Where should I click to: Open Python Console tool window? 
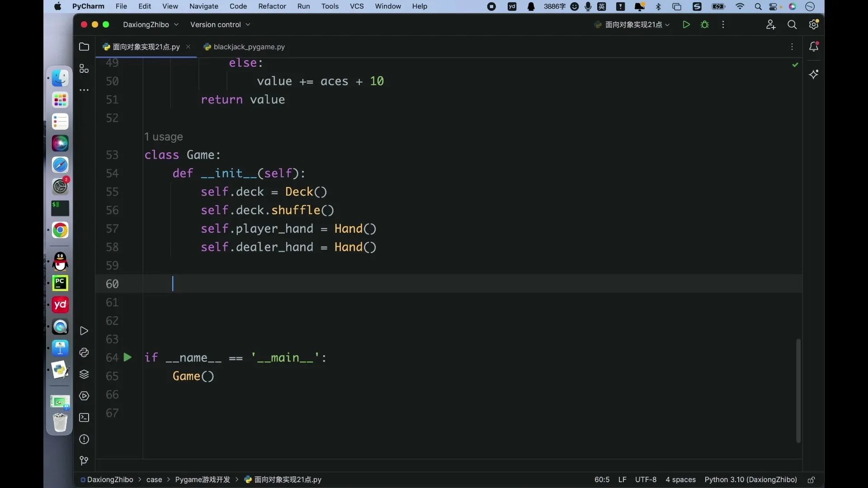pyautogui.click(x=84, y=352)
